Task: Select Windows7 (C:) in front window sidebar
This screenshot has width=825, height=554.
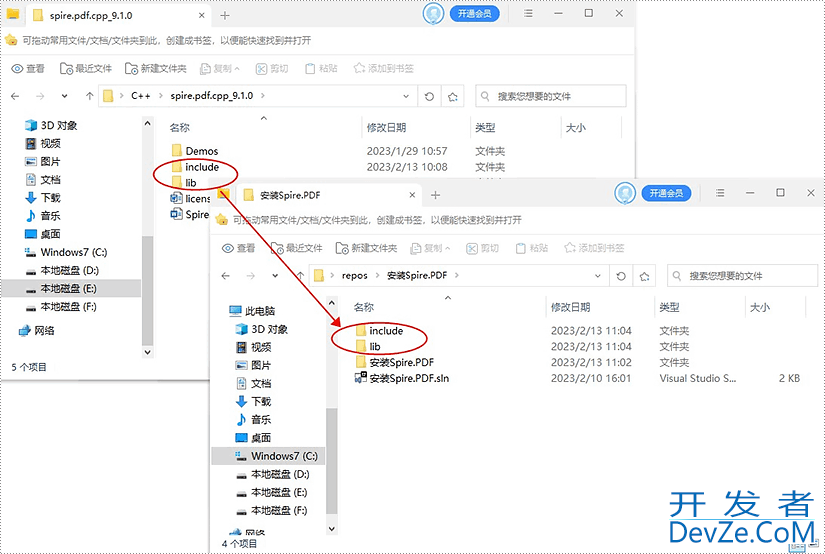Action: pos(268,456)
